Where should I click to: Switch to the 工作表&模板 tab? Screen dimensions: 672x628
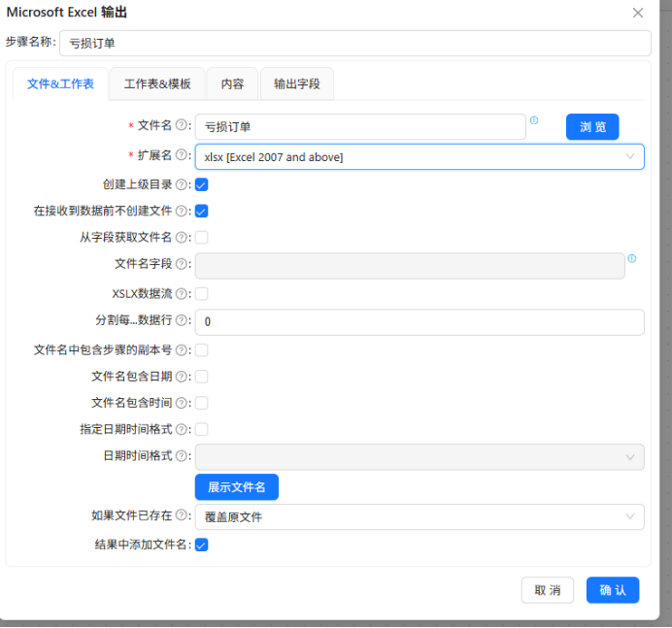pyautogui.click(x=157, y=84)
